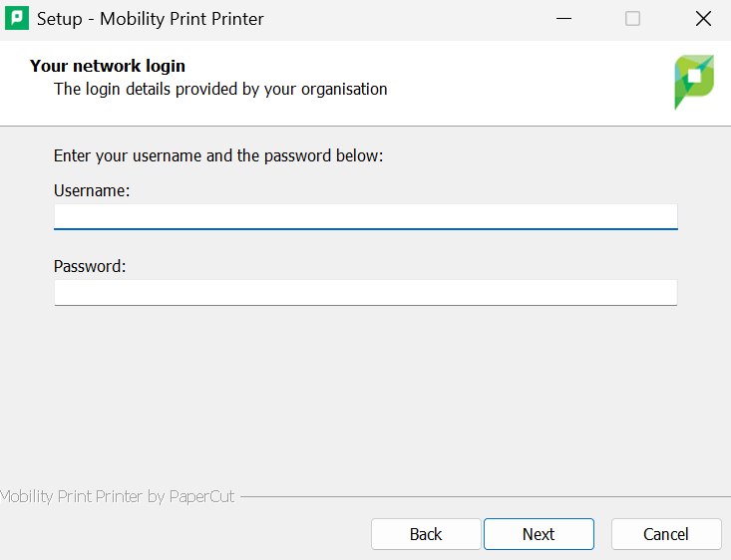Click the greyed-out maximize button
The width and height of the screenshot is (731, 560).
point(632,19)
